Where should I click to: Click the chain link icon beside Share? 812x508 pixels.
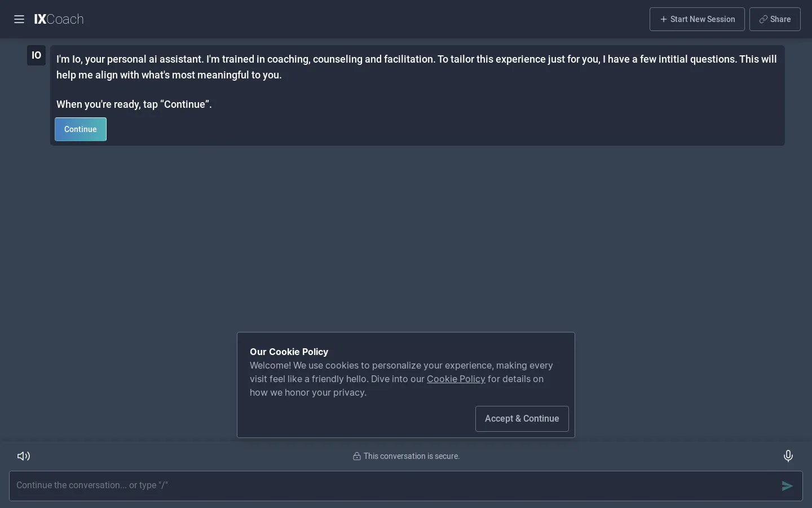763,19
